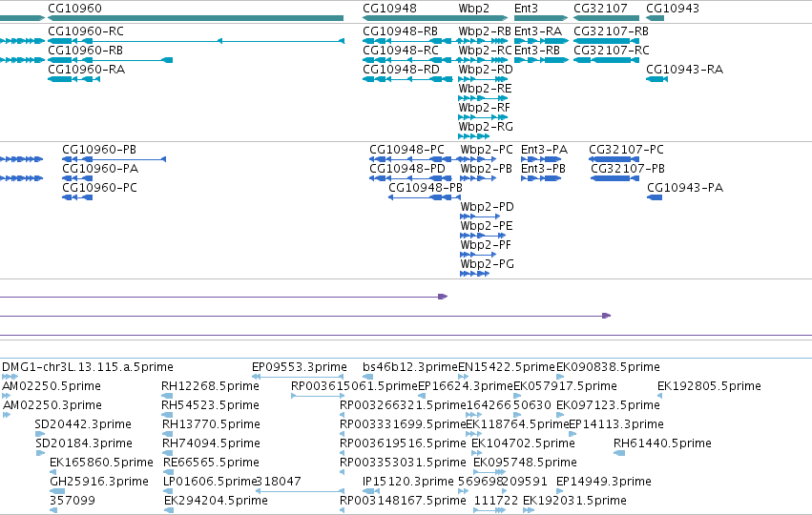Viewport: 812px width, 515px height.
Task: Select transcript Ent3-RA
Action: click(541, 41)
